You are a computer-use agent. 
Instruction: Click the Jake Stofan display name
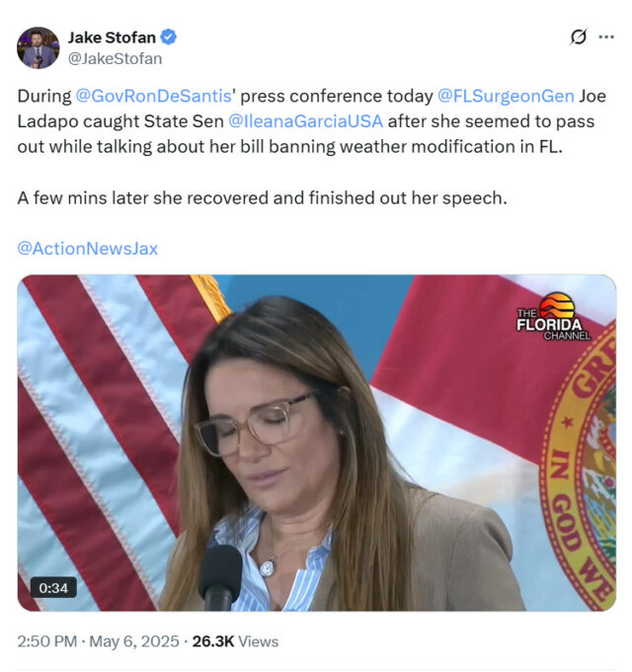[x=112, y=37]
